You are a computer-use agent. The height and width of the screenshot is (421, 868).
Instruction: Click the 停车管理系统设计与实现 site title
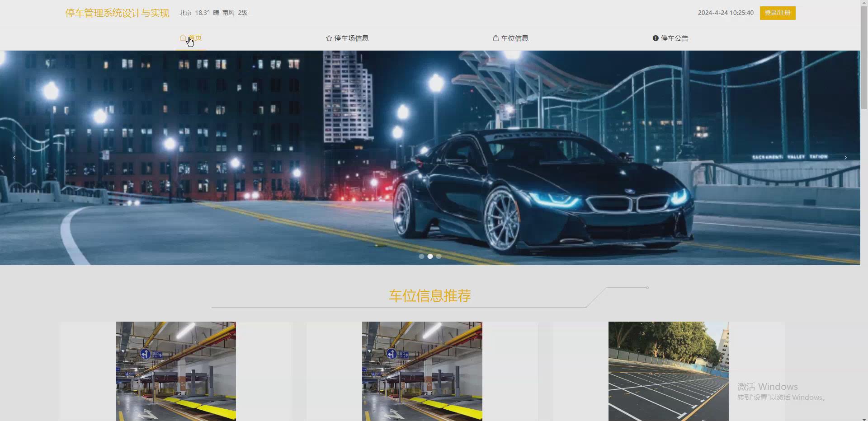(117, 13)
